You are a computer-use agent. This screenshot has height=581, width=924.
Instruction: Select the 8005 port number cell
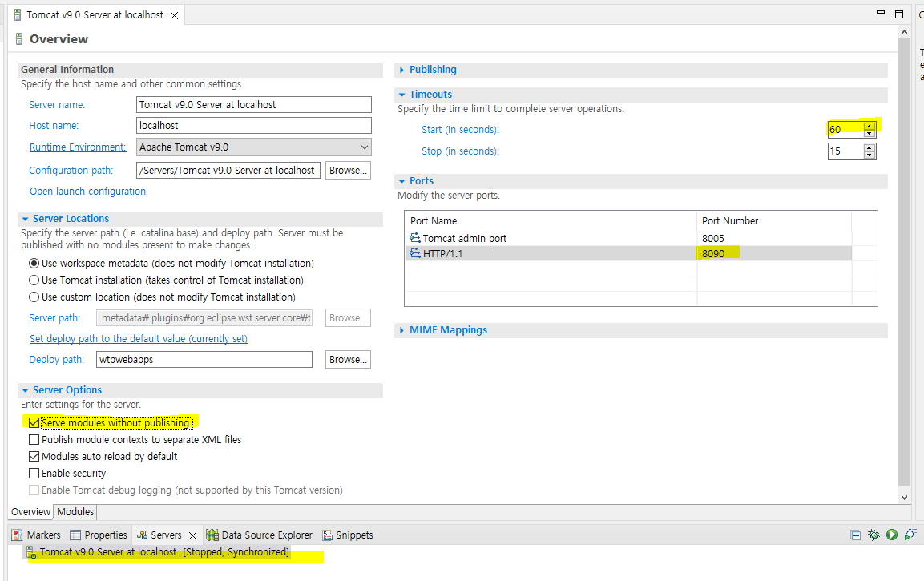coord(774,238)
